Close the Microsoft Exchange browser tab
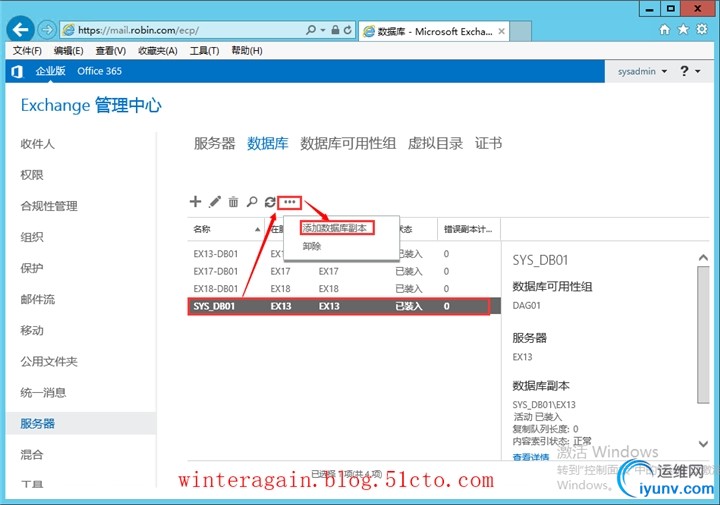This screenshot has width=720, height=505. pyautogui.click(x=501, y=31)
